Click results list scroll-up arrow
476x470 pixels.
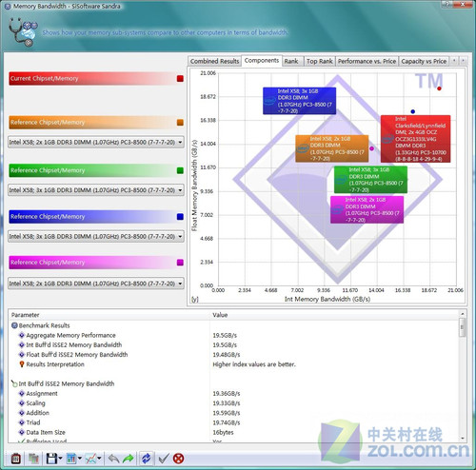463,314
